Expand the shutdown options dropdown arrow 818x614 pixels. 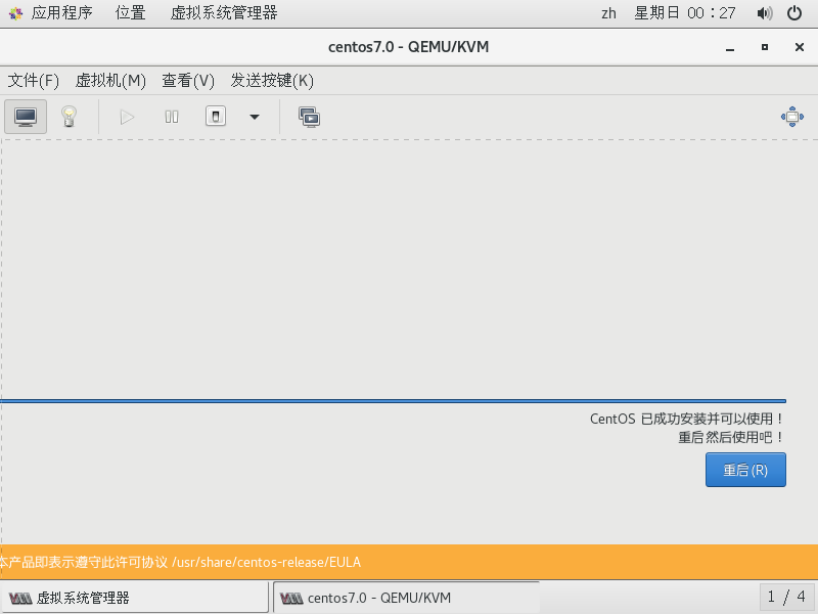tap(254, 116)
